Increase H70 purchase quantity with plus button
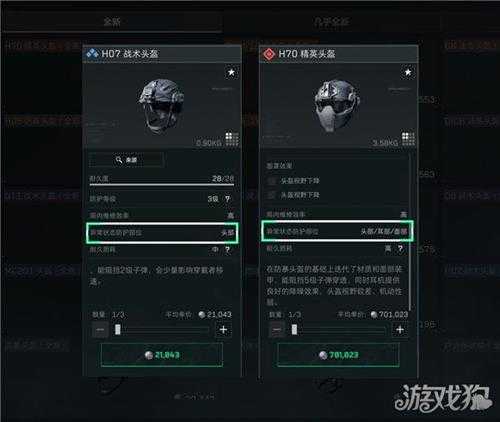This screenshot has width=500, height=422. 400,330
